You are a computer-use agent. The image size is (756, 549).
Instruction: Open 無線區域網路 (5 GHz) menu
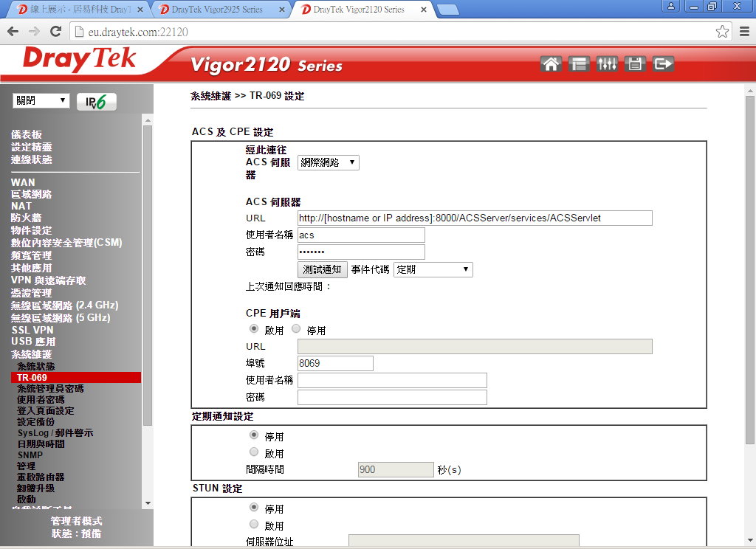tap(61, 317)
